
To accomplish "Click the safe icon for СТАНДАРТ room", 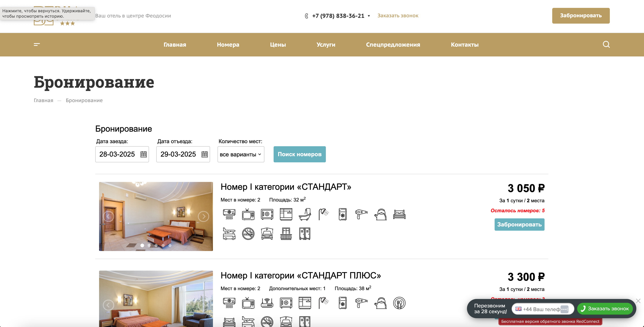I will pos(267,214).
